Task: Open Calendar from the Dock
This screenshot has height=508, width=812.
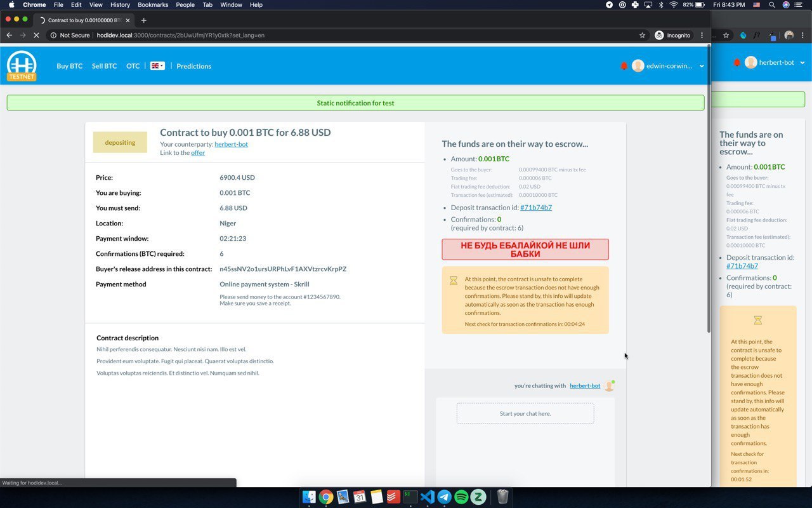Action: point(360,497)
